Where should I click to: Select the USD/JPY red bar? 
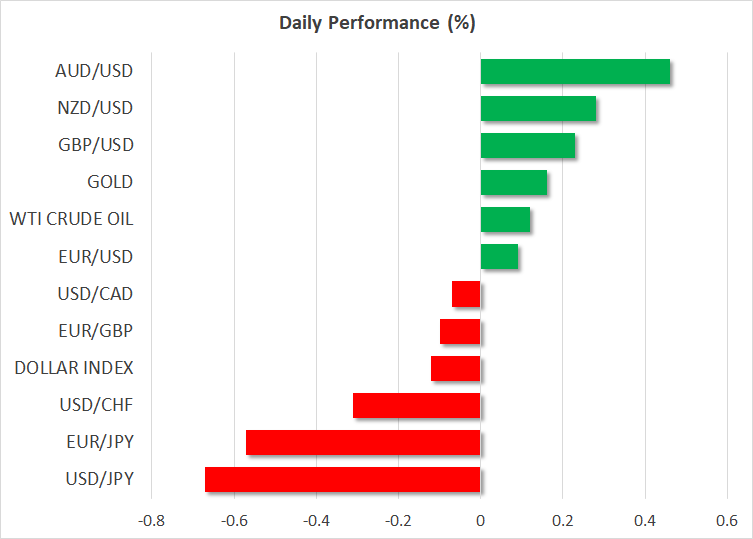(343, 479)
